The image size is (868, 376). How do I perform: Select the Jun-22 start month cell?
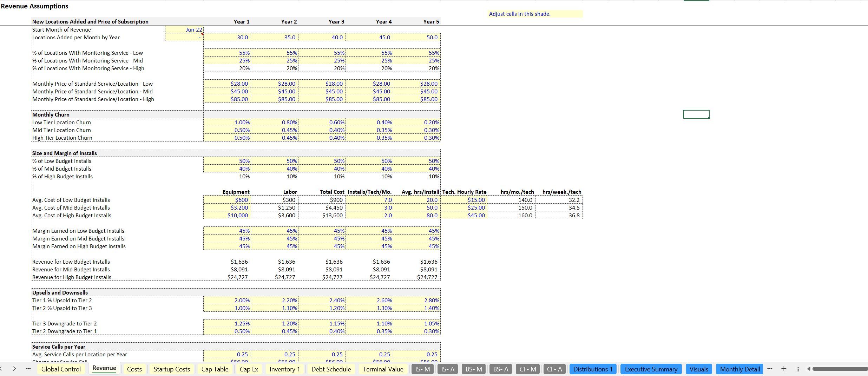click(184, 29)
